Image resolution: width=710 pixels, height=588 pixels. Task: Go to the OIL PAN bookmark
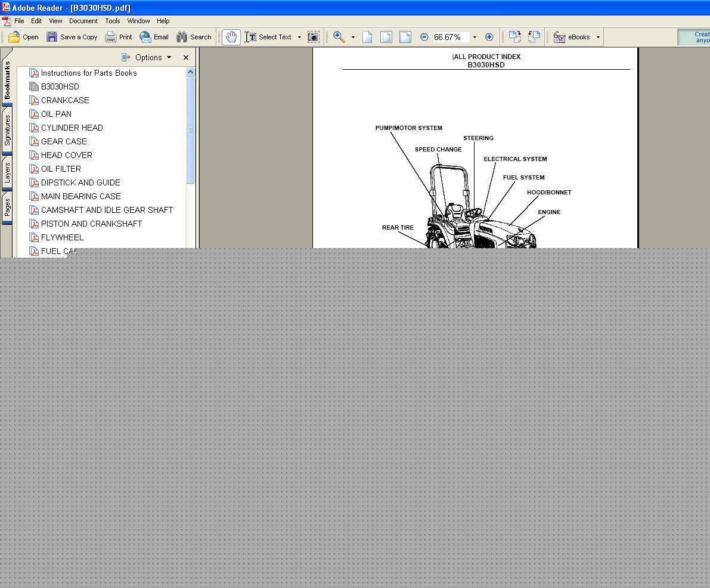click(x=56, y=114)
